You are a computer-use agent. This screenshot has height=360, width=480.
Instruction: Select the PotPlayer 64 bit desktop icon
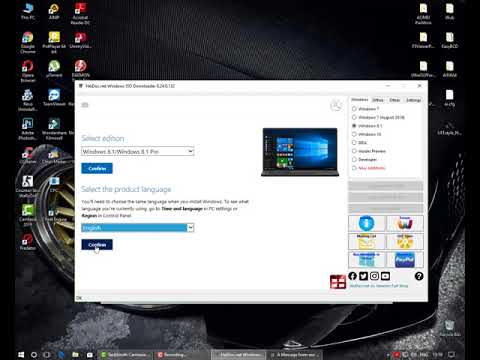point(54,43)
